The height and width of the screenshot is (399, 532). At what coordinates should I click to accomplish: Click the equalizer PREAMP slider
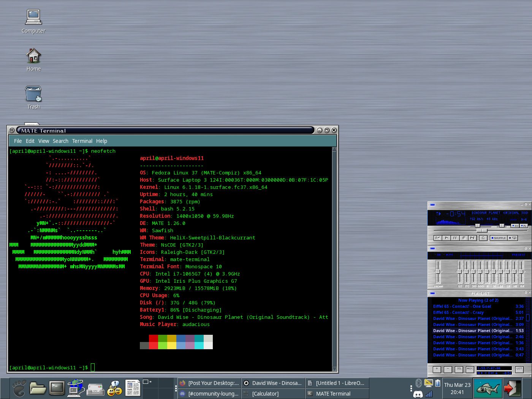click(x=438, y=272)
